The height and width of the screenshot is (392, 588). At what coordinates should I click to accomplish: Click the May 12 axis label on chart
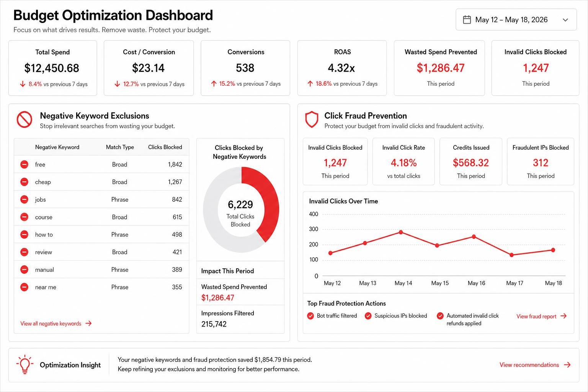point(332,283)
